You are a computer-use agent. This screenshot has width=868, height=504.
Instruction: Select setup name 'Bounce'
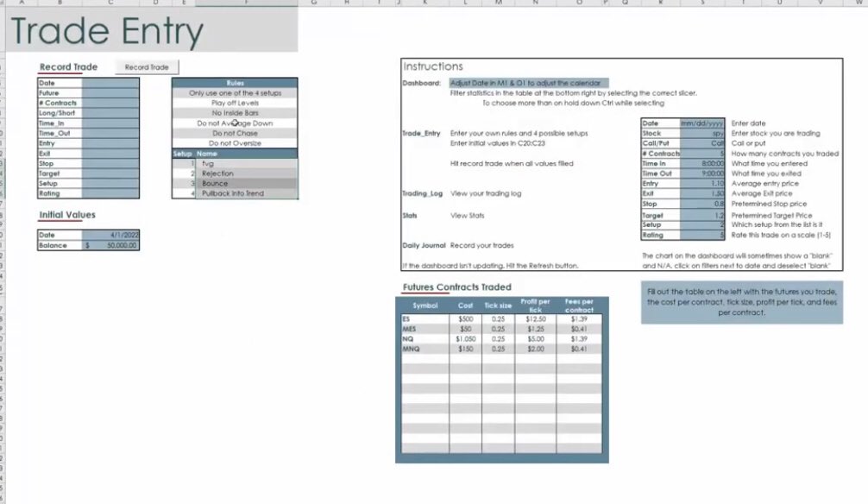tap(247, 183)
